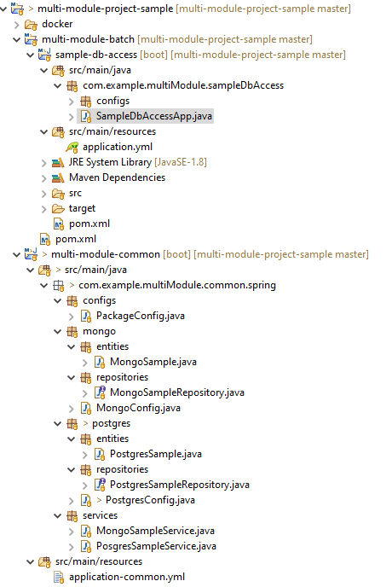392x587 pixels.
Task: Select the mongo repositories package
Action: 122,377
